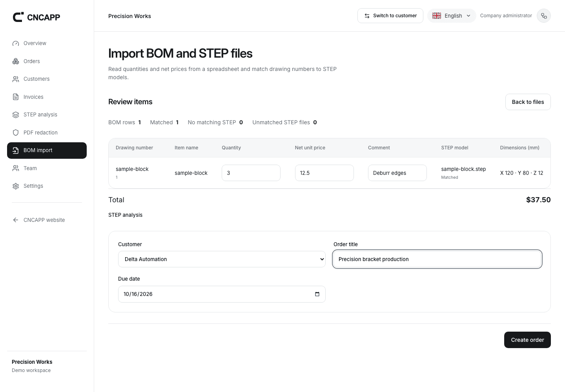The image size is (565, 392).
Task: Click the Comment field with Deburr edges
Action: 397,173
